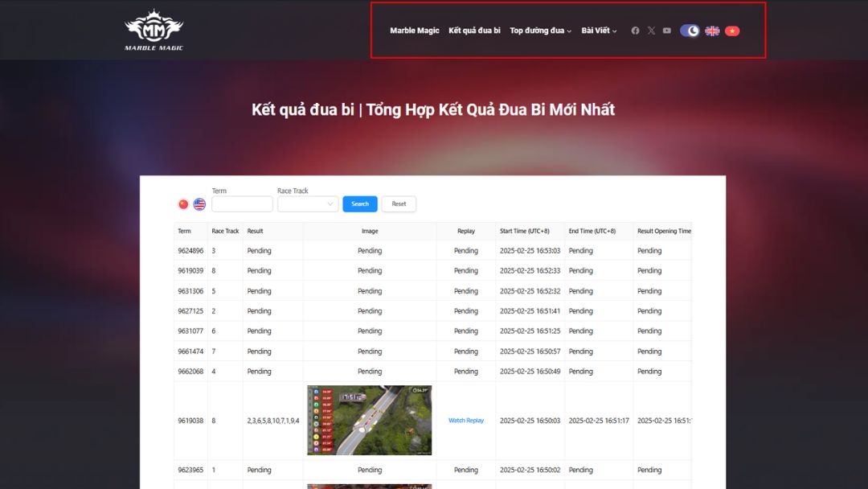Click the page heading Kết quả đua bi
This screenshot has height=489, width=868.
point(433,109)
